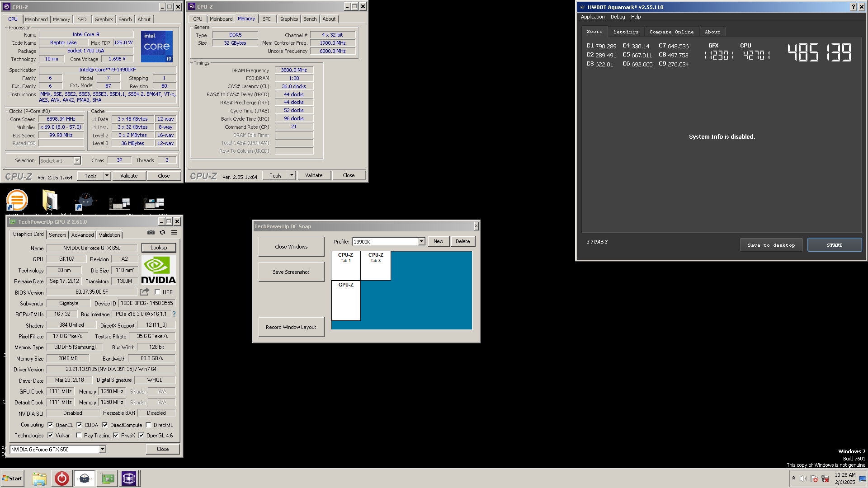Click the GPU name field NVIDIA GeForce GTX 650
The height and width of the screenshot is (488, 868).
92,248
